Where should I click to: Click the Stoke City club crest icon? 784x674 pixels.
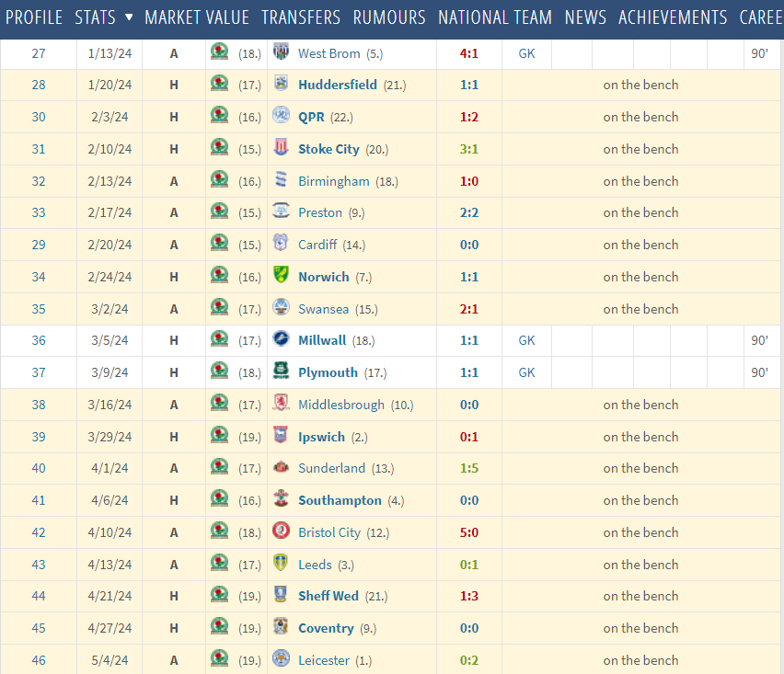281,147
